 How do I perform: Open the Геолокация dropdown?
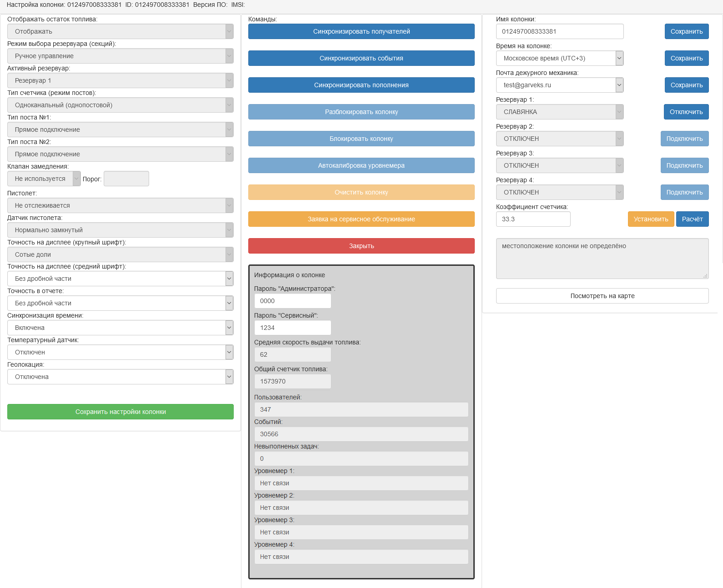[x=120, y=377]
